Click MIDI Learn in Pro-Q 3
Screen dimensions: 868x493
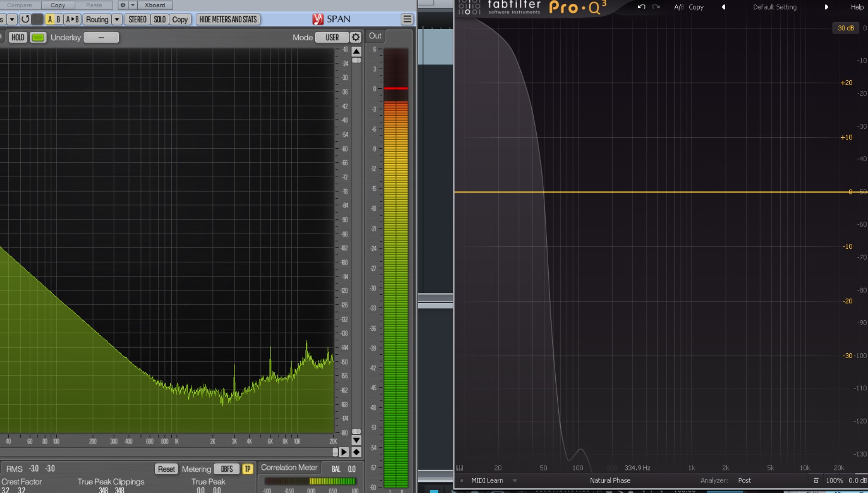pyautogui.click(x=487, y=480)
